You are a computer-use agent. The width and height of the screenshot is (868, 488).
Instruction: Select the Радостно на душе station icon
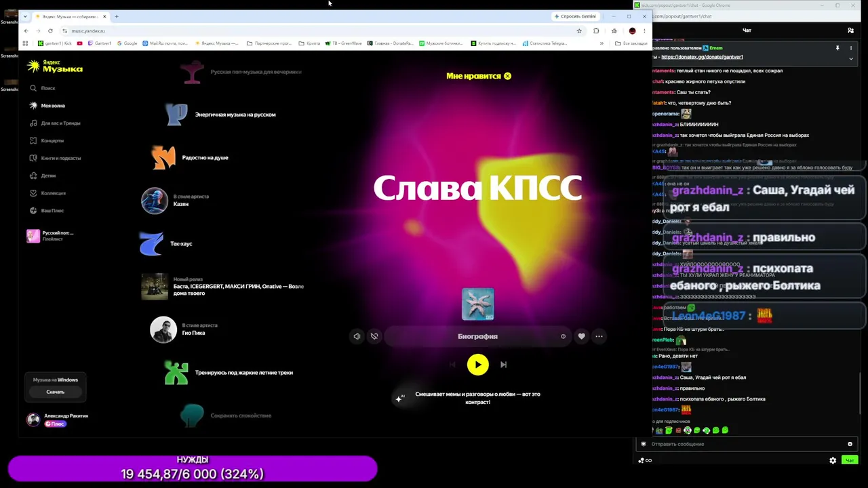click(x=163, y=158)
